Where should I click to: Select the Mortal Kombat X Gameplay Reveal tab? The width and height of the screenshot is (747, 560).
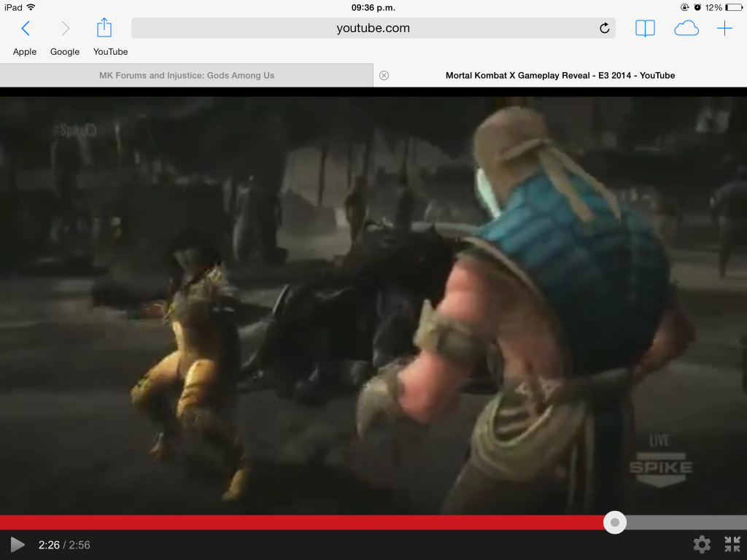click(560, 75)
